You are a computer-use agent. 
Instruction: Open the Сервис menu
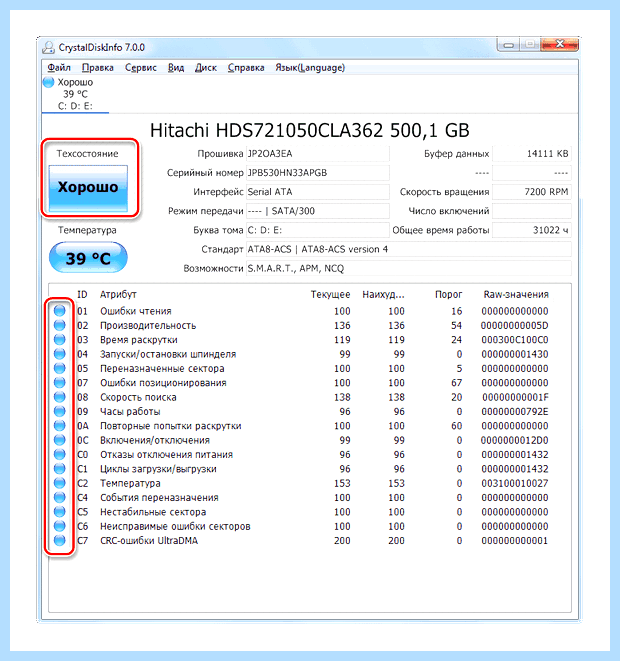point(141,67)
